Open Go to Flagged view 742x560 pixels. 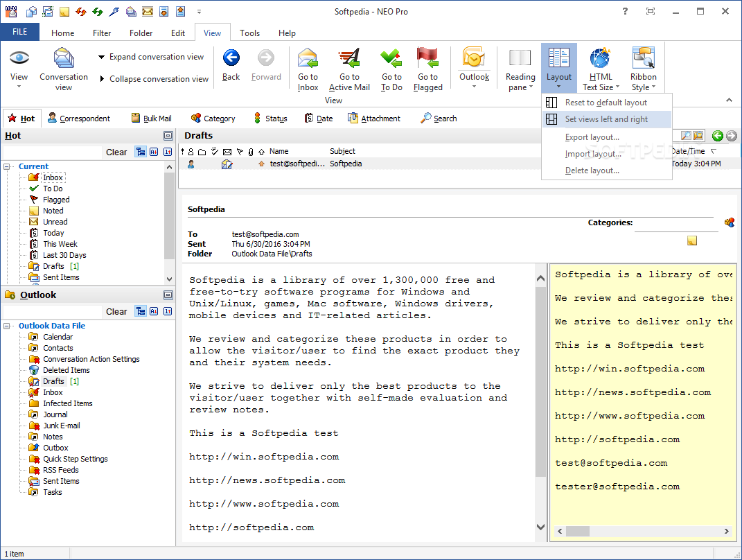click(427, 69)
